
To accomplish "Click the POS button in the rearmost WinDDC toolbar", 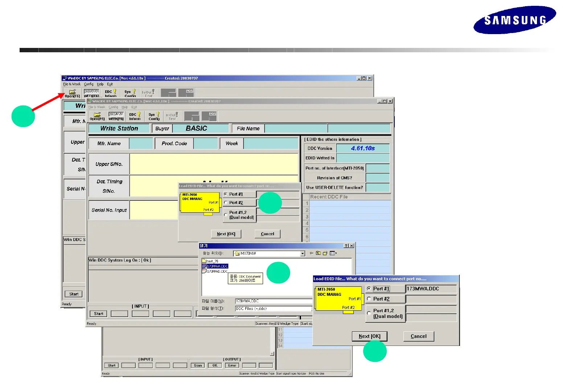I will point(186,93).
